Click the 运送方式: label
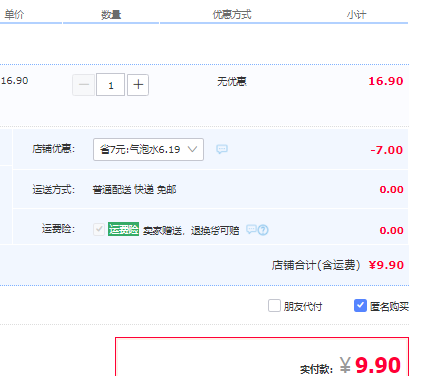This screenshot has width=421, height=376. pyautogui.click(x=54, y=190)
